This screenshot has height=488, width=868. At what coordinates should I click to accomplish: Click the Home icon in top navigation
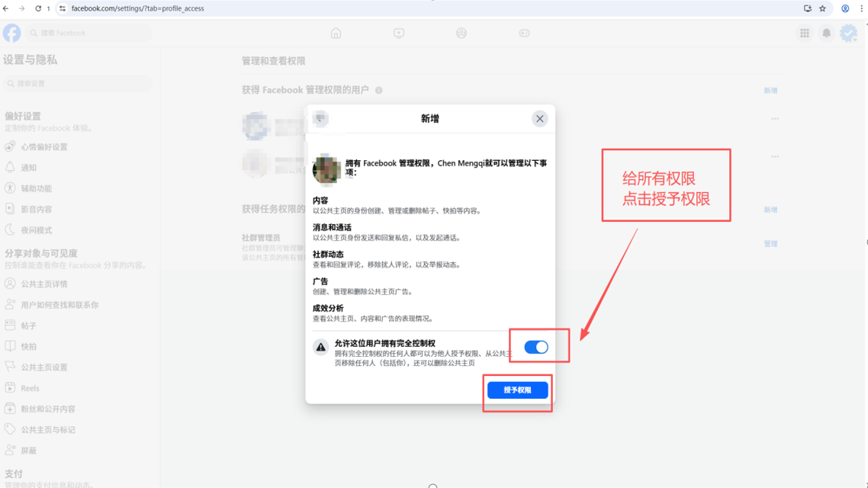click(336, 33)
